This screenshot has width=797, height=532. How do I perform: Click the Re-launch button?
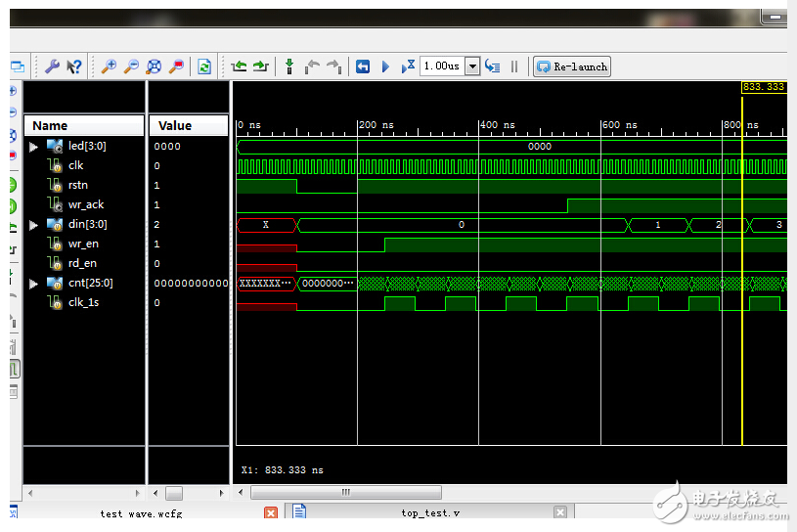(572, 66)
